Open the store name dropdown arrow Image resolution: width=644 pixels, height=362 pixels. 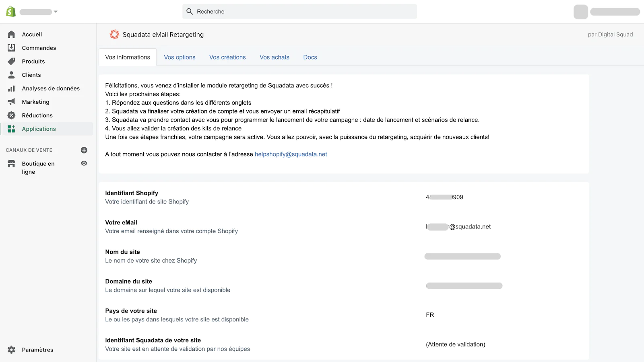coord(56,12)
